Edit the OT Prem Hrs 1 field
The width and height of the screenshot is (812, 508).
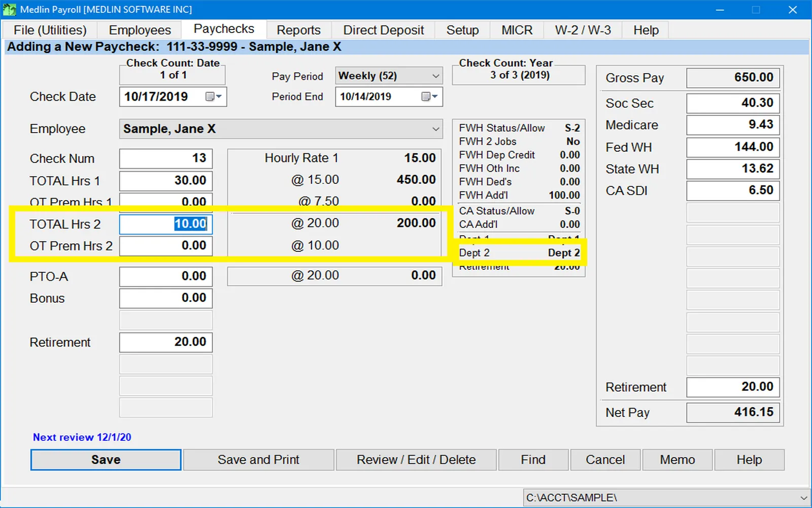point(166,201)
